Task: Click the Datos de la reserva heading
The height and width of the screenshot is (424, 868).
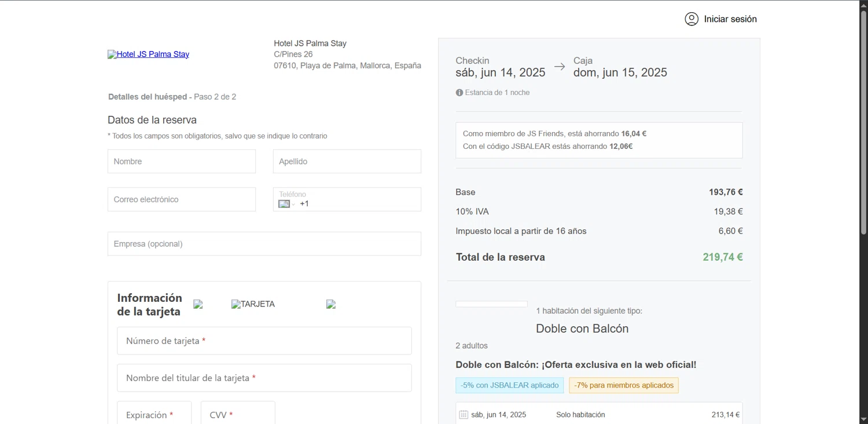Action: tap(152, 120)
